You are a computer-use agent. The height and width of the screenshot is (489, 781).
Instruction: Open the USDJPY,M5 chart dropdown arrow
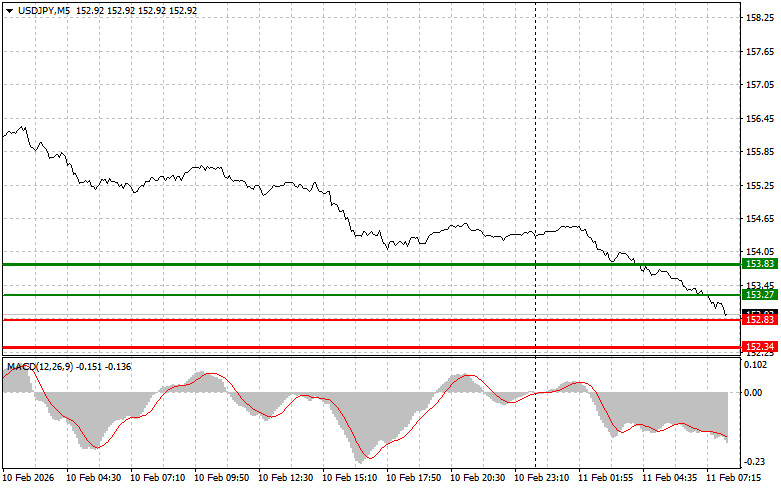[x=9, y=10]
